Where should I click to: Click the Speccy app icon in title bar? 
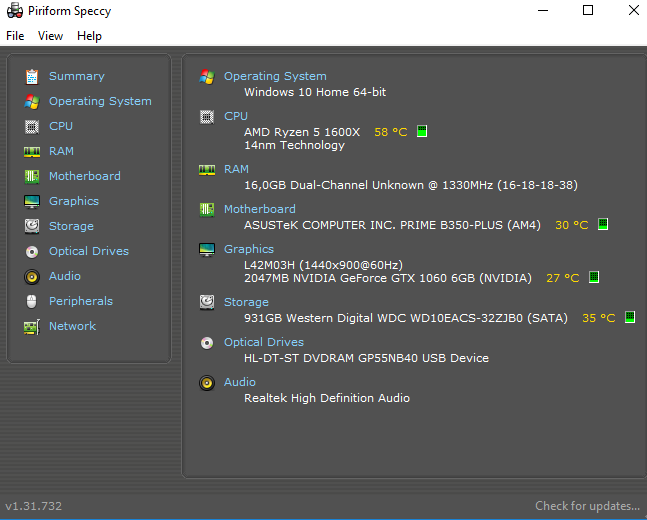(x=15, y=10)
